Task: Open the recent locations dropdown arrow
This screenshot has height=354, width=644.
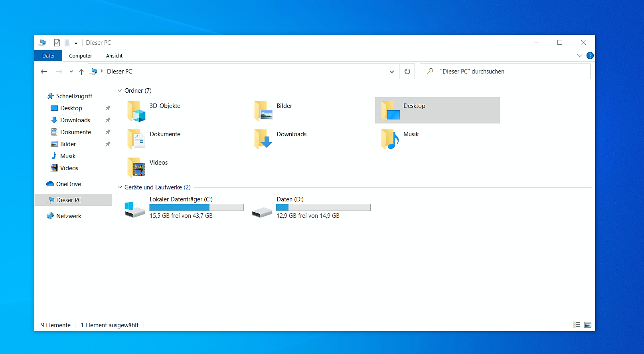Action: [71, 72]
